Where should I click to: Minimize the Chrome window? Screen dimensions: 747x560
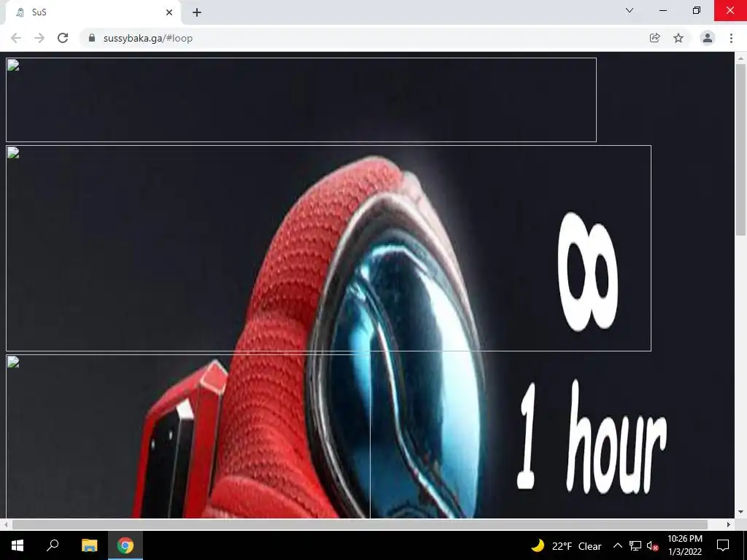(663, 10)
